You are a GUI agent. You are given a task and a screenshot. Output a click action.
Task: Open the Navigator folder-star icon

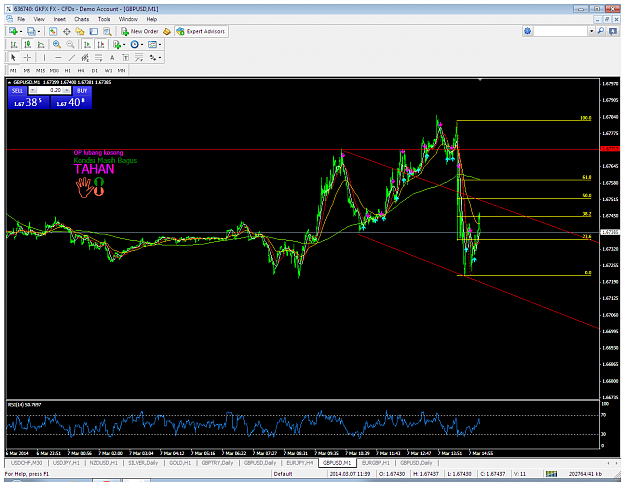tap(80, 31)
